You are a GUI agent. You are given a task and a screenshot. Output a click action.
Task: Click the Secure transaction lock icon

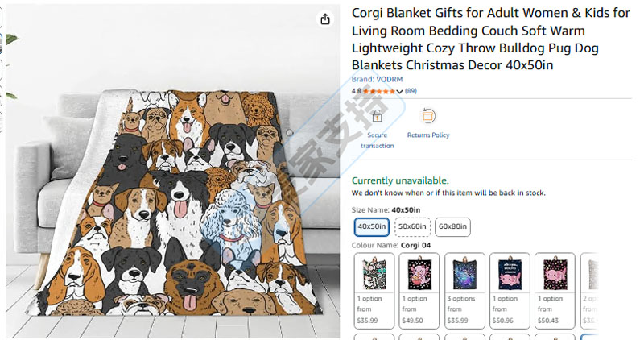(377, 117)
